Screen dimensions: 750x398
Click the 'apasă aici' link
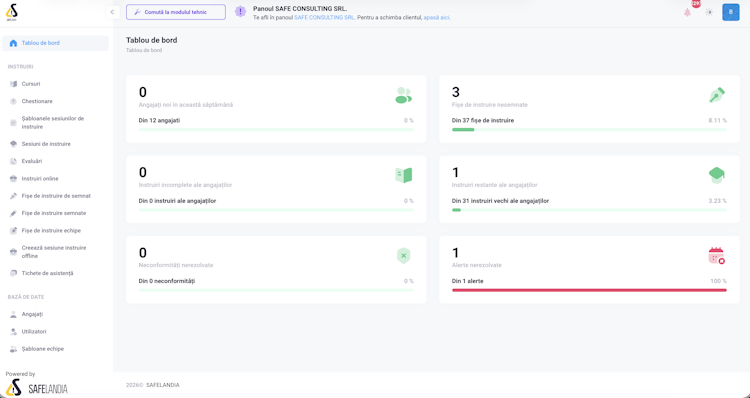437,18
